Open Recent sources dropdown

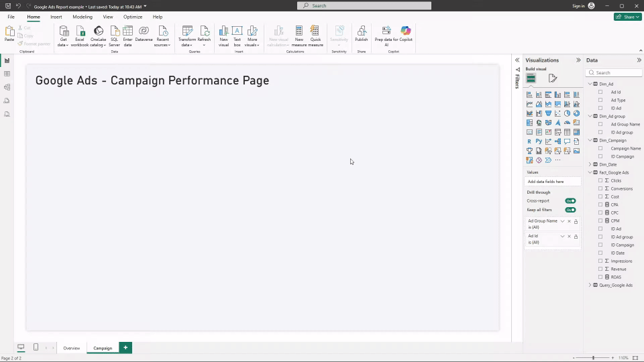(x=162, y=36)
